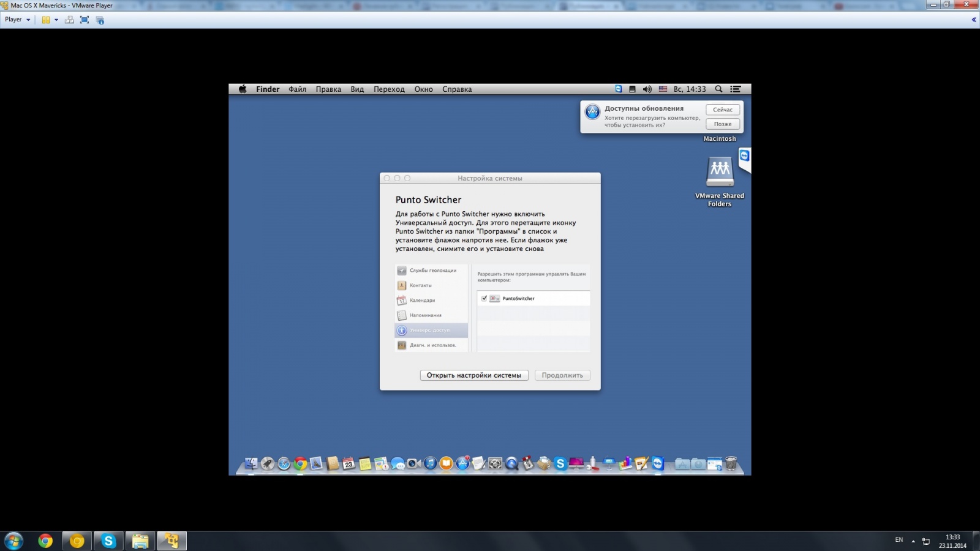Open the Правка menu
This screenshot has height=551, width=980.
coord(328,89)
